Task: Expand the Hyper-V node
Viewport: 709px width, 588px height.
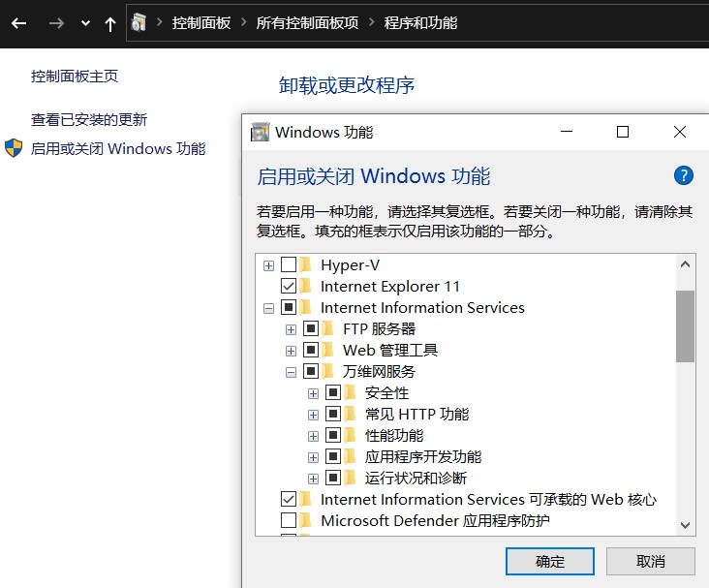Action: pos(268,265)
